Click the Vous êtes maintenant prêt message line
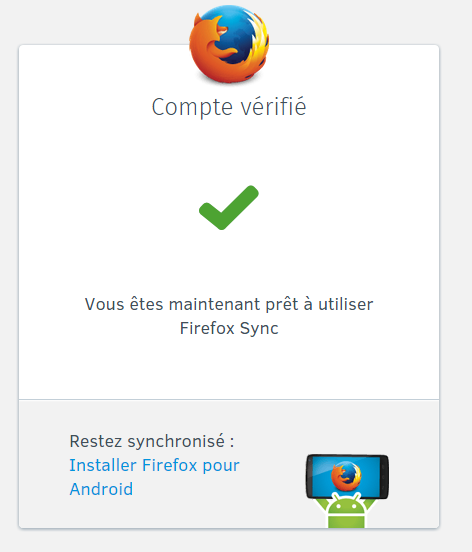The width and height of the screenshot is (472, 552). (x=229, y=305)
